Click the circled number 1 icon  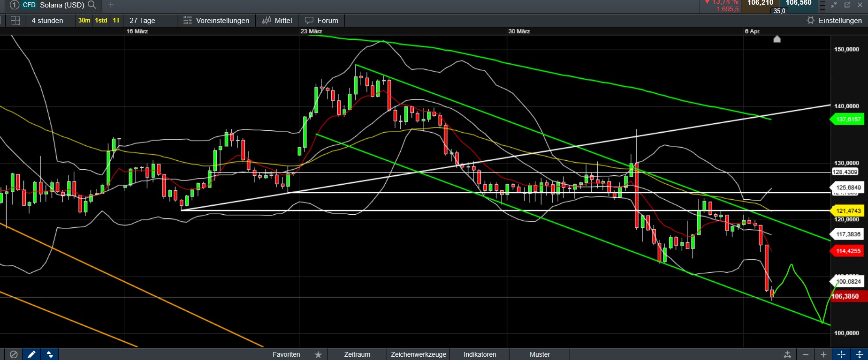pyautogui.click(x=15, y=5)
